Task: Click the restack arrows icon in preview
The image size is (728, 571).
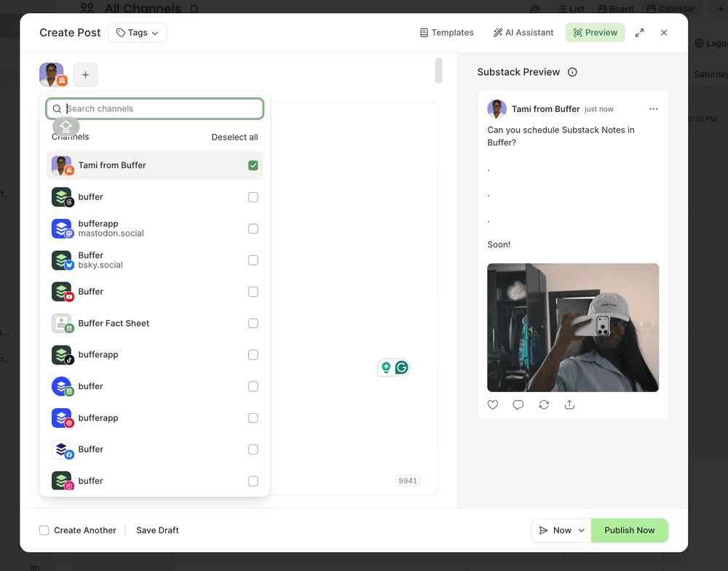Action: (x=544, y=405)
